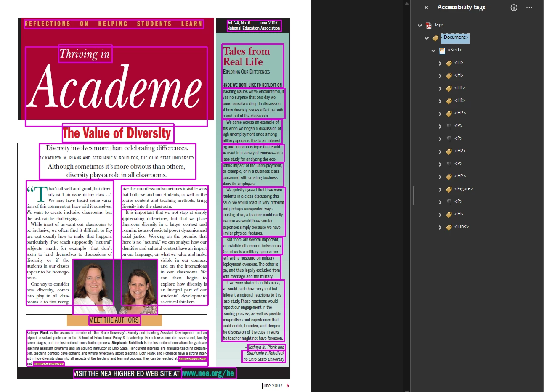Expand the chevron of the <H> just above <Link>

pyautogui.click(x=440, y=215)
